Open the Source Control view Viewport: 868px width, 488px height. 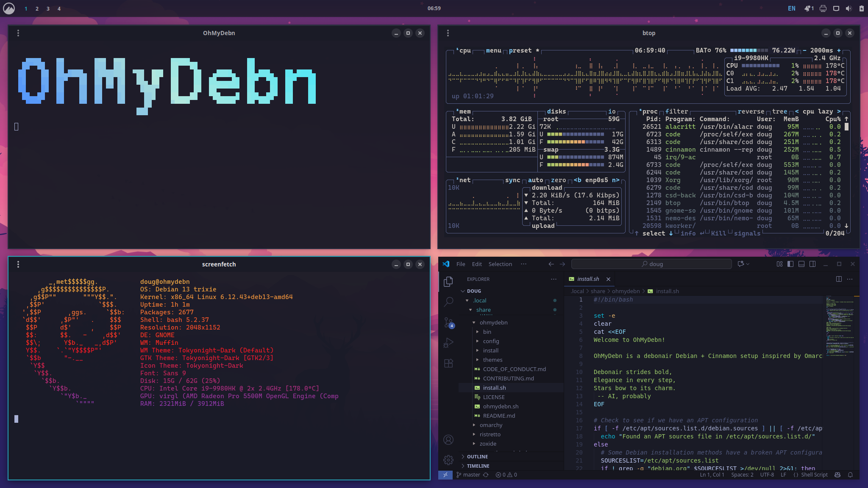tap(448, 322)
